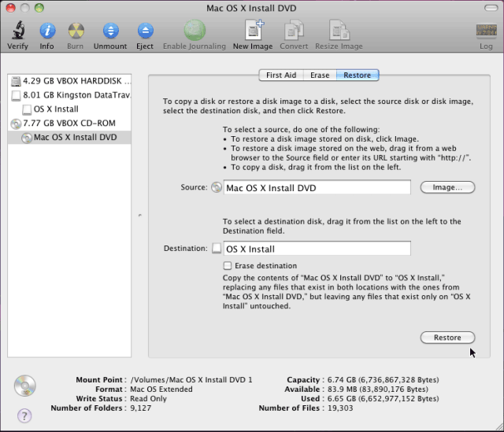Click the disk icon beside Destination field
Viewport: 504px width, 432px height.
[x=217, y=249]
